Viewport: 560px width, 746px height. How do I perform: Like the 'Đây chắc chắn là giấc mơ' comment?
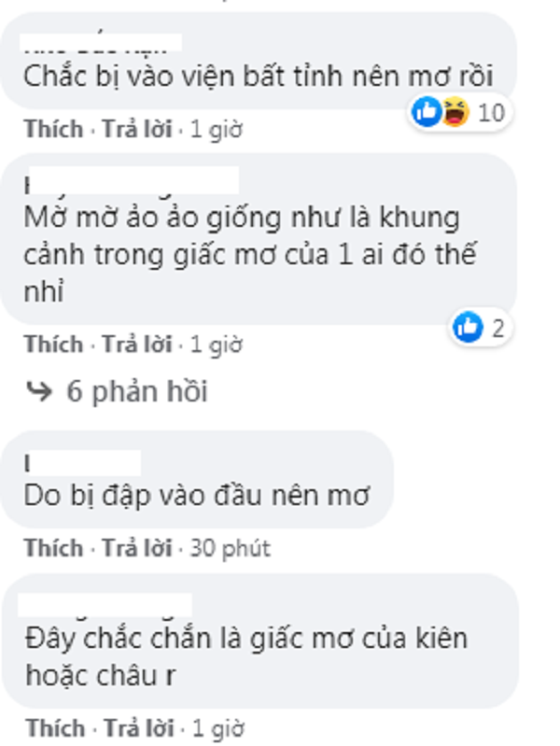point(55,728)
